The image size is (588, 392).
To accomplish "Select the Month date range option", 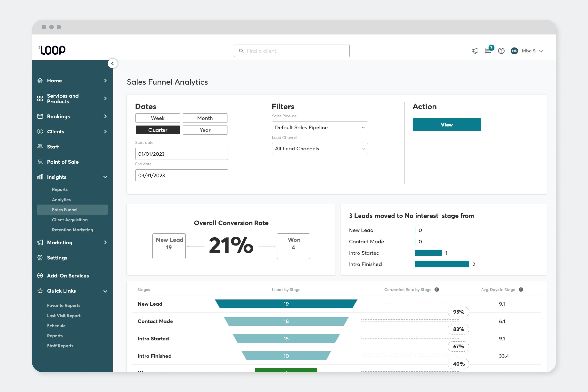I will [205, 118].
